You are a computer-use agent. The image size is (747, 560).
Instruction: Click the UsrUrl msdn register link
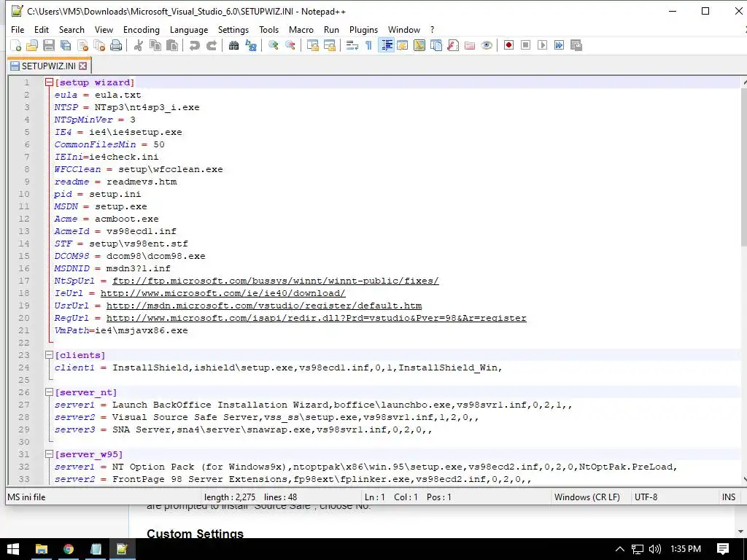(x=264, y=306)
